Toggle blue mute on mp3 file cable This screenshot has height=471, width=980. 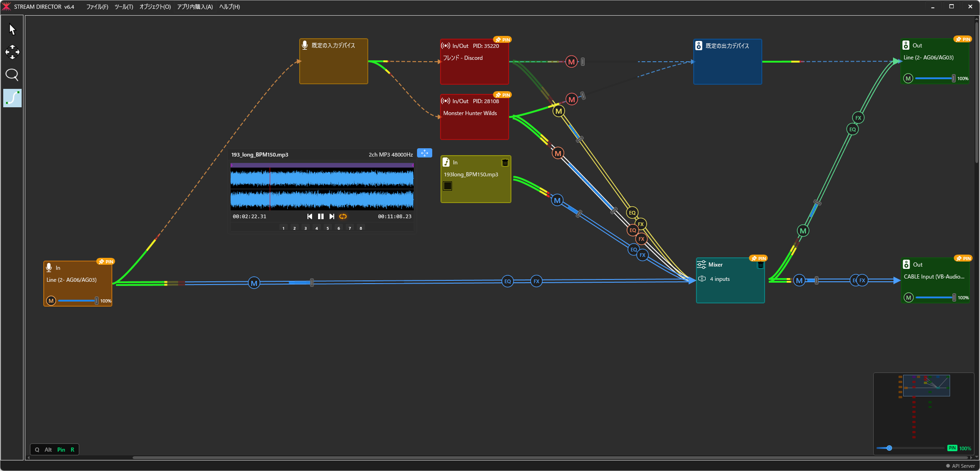[557, 200]
